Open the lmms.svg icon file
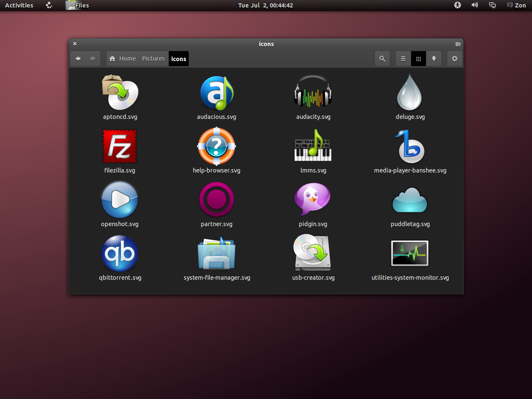The height and width of the screenshot is (399, 532). click(313, 145)
